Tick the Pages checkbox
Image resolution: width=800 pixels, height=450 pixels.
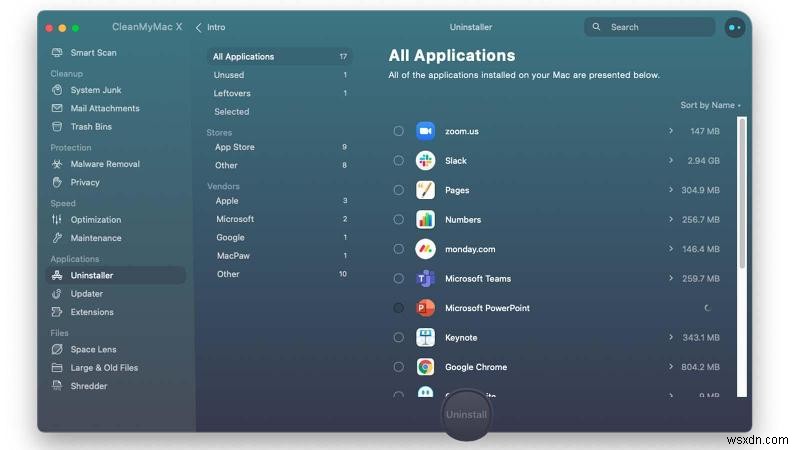(x=398, y=190)
